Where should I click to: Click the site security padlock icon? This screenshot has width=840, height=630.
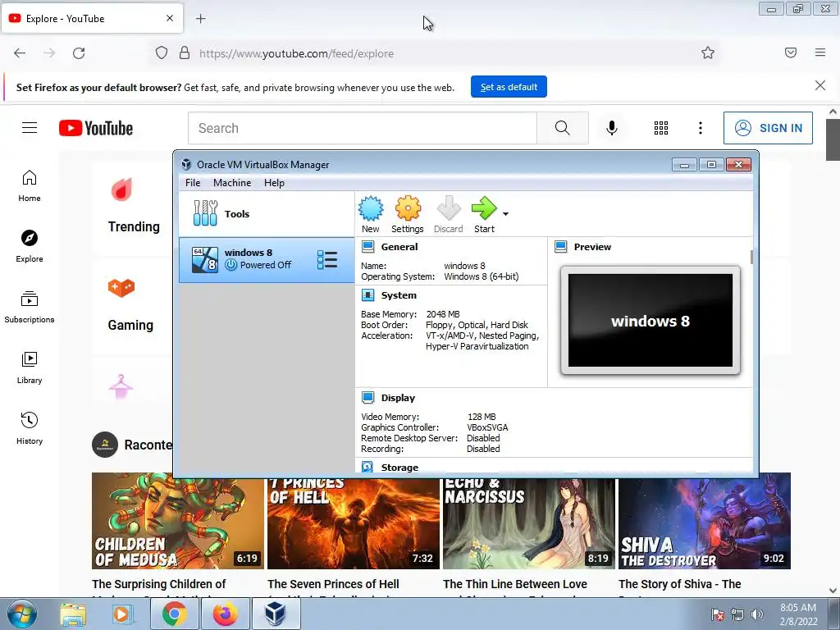pyautogui.click(x=185, y=53)
